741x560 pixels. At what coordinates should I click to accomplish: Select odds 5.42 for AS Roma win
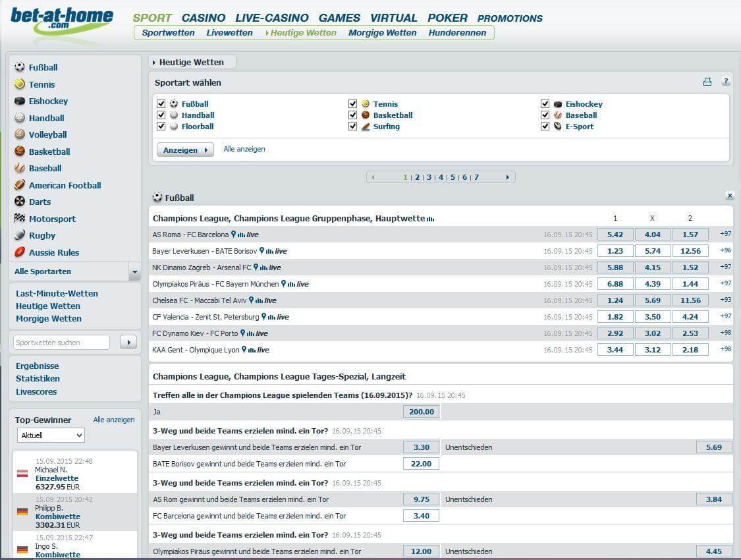[615, 235]
